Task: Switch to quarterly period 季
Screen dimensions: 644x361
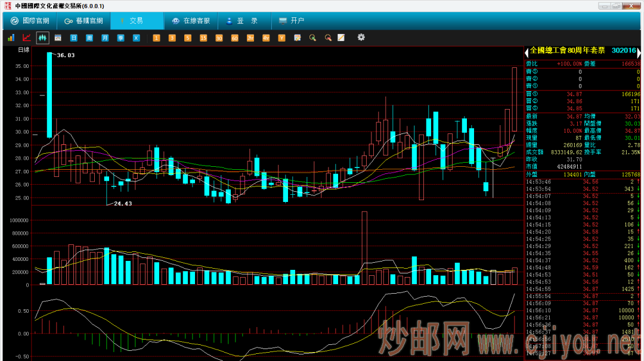Action: click(x=120, y=38)
